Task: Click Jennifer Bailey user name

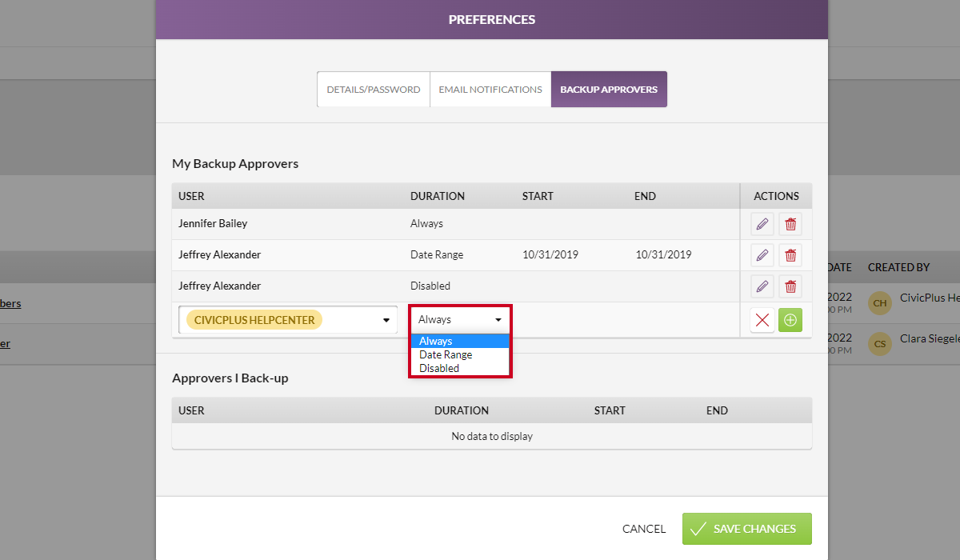Action: click(x=213, y=224)
